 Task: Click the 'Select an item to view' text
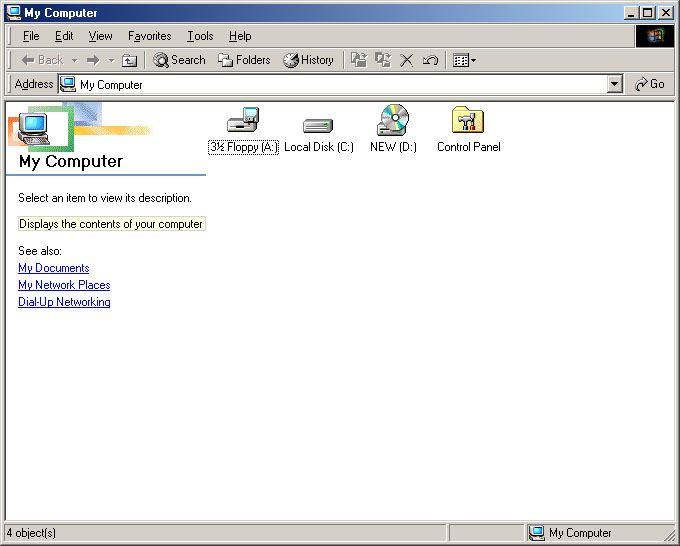tap(105, 198)
